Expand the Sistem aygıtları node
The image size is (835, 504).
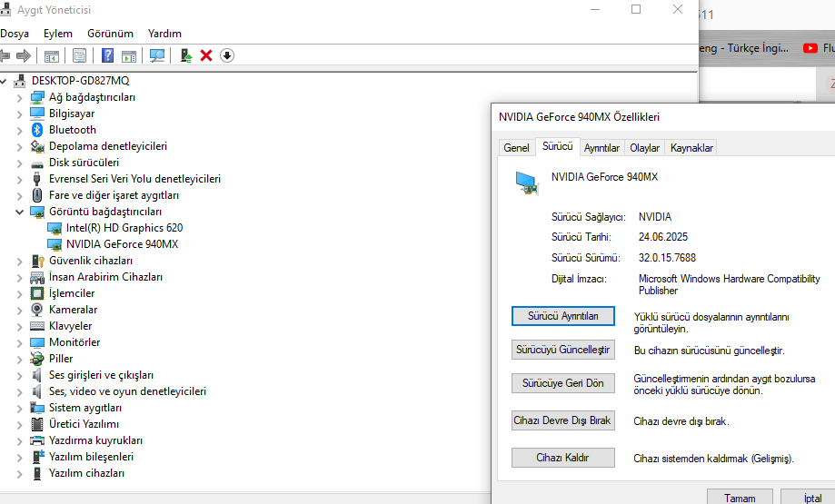[19, 409]
